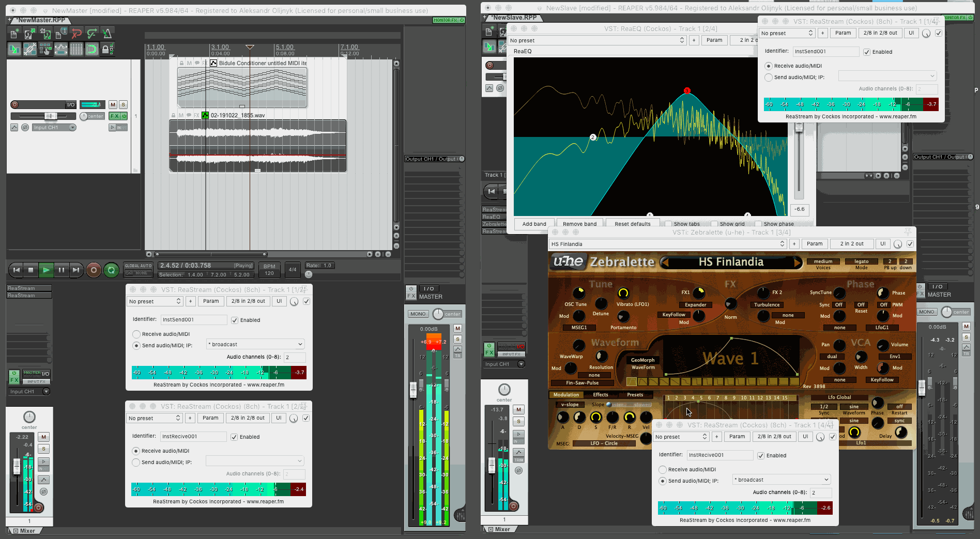980x539 pixels.
Task: Click Reset defaults button in ReaEQ
Action: click(633, 224)
